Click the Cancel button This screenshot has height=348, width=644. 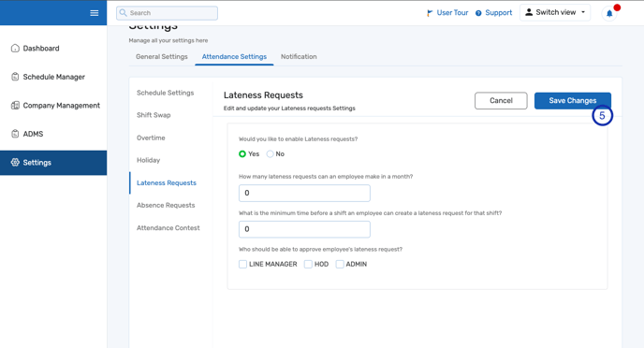[x=501, y=100]
